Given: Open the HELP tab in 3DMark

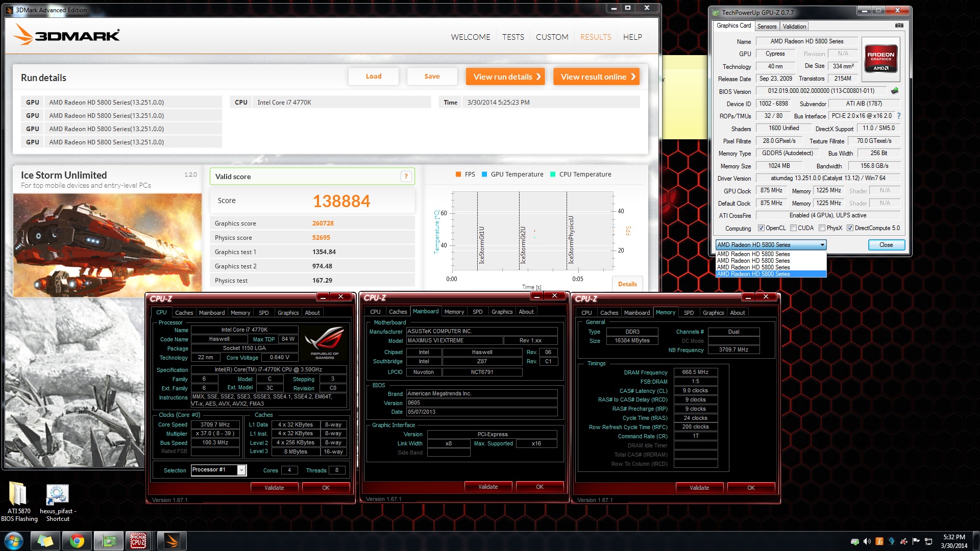Looking at the screenshot, I should coord(632,37).
